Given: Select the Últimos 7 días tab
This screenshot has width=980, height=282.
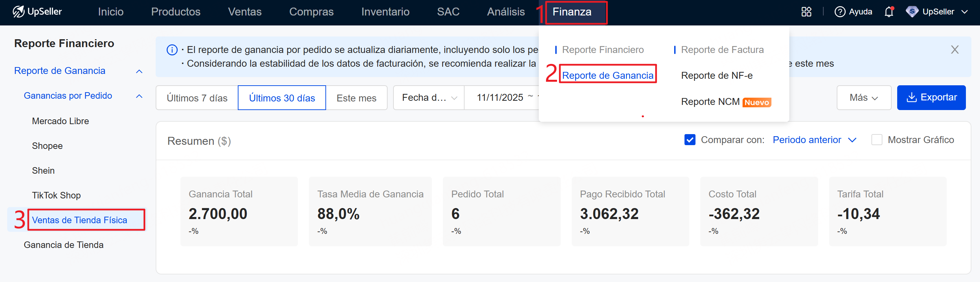Looking at the screenshot, I should 197,98.
